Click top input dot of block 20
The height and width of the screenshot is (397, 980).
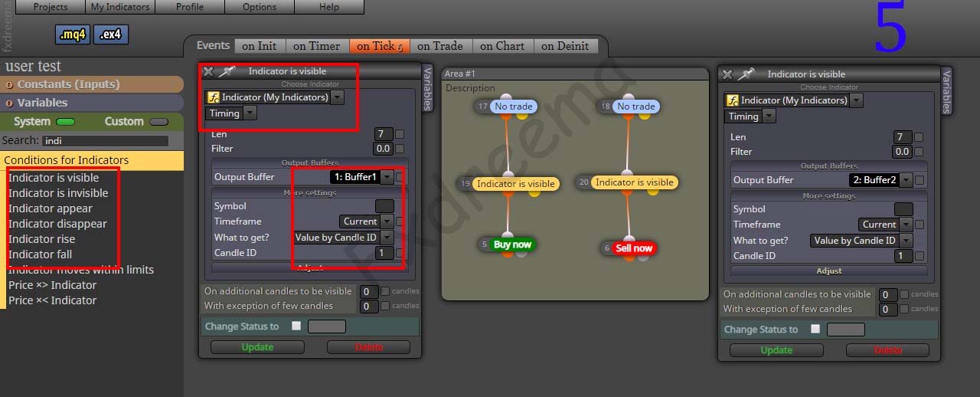(x=628, y=173)
